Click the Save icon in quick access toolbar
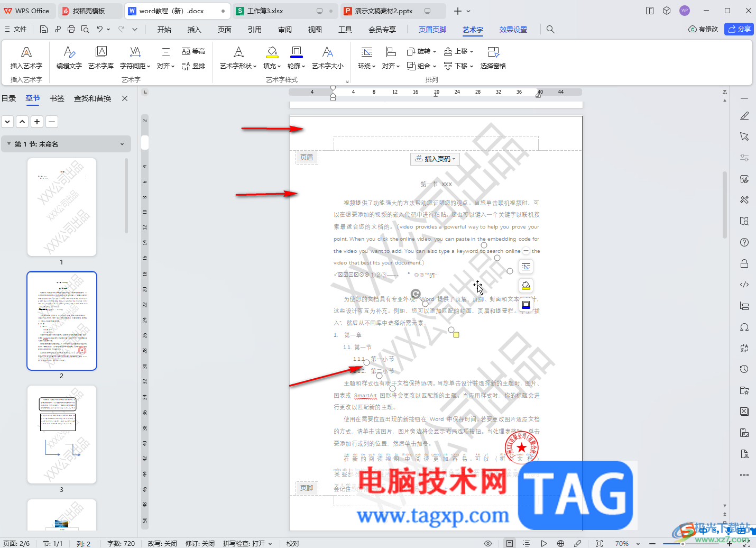The image size is (756, 548). [x=44, y=29]
